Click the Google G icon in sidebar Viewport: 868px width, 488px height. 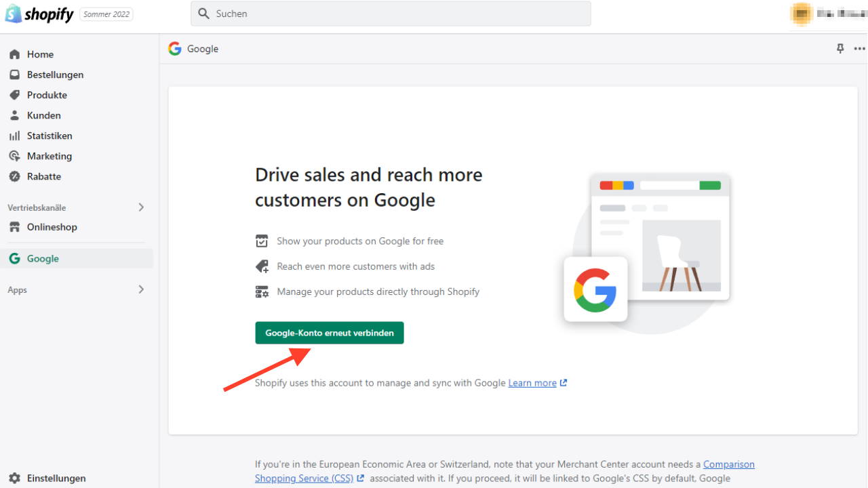point(14,258)
